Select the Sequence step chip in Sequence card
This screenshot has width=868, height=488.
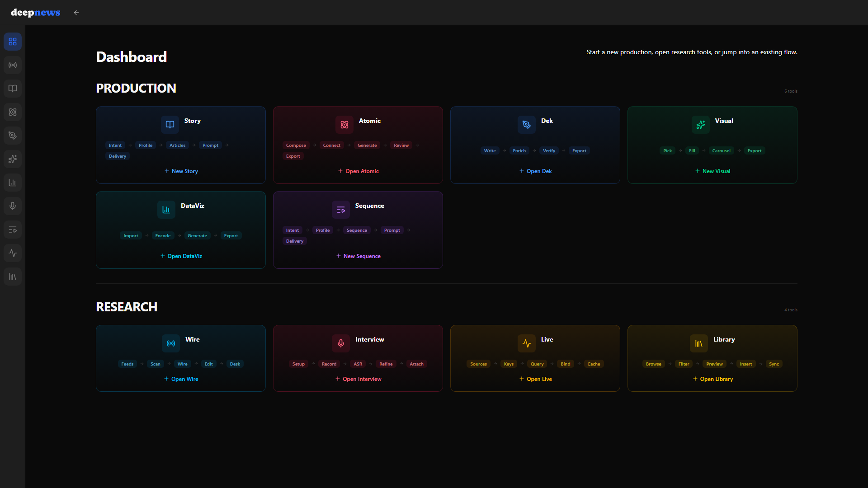click(357, 230)
